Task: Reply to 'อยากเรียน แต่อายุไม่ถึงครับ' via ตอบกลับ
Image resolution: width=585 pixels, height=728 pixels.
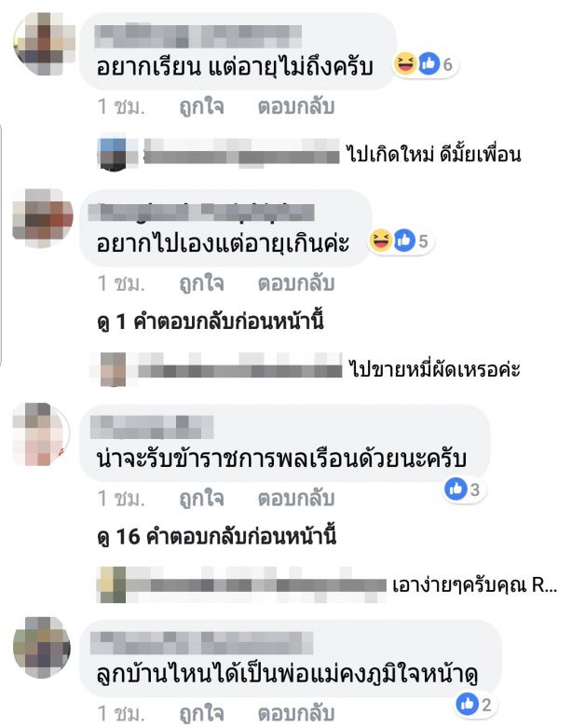Action: 296,107
